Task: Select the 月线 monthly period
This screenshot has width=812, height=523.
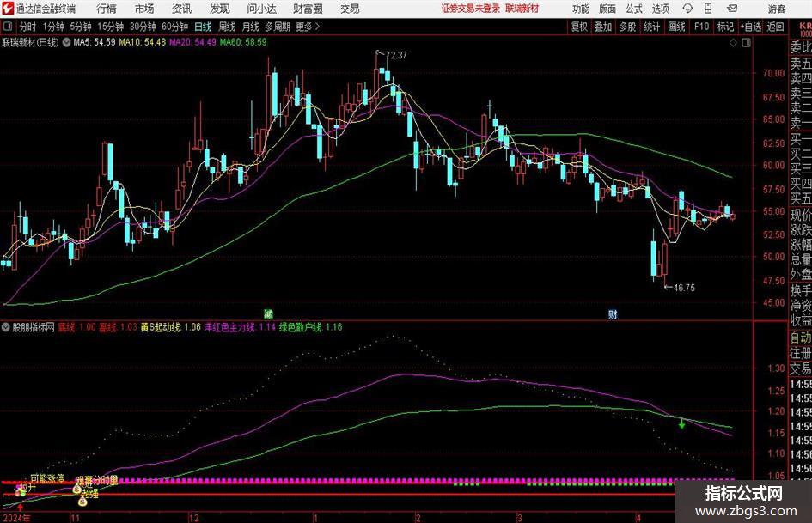Action: point(250,27)
